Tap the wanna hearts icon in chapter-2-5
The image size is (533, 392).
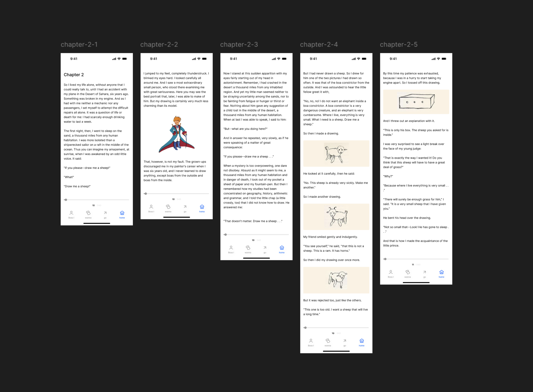(408, 272)
